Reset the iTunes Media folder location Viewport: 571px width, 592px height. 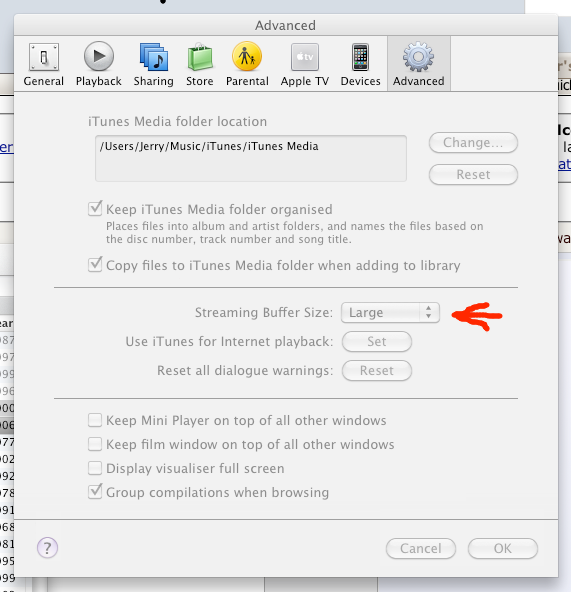click(473, 174)
